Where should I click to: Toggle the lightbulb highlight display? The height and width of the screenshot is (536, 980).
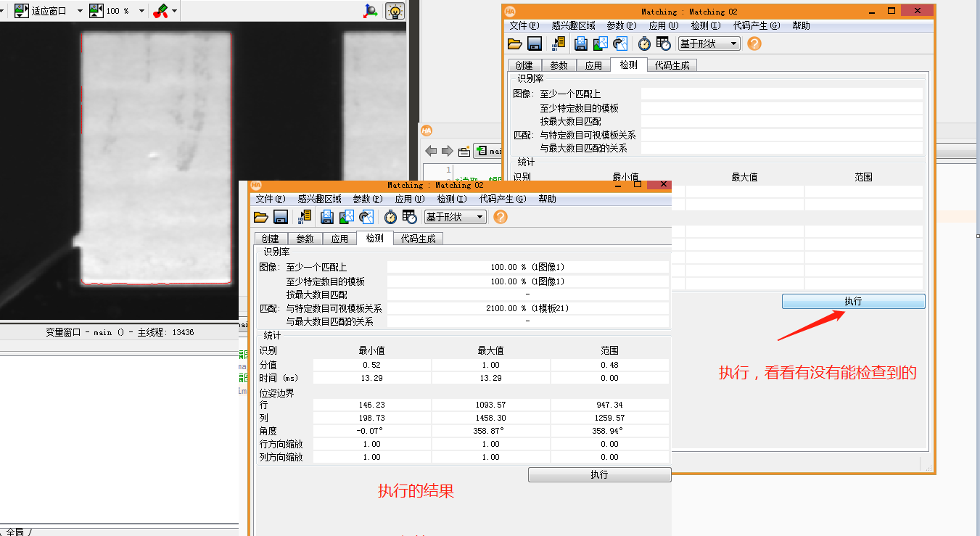tap(394, 11)
